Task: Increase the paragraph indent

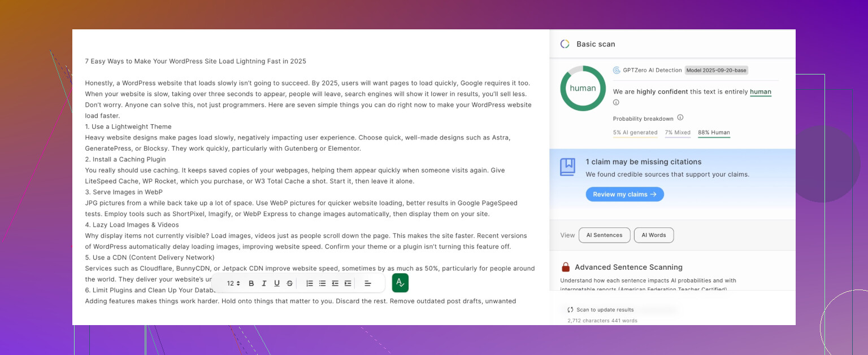Action: pyautogui.click(x=348, y=283)
